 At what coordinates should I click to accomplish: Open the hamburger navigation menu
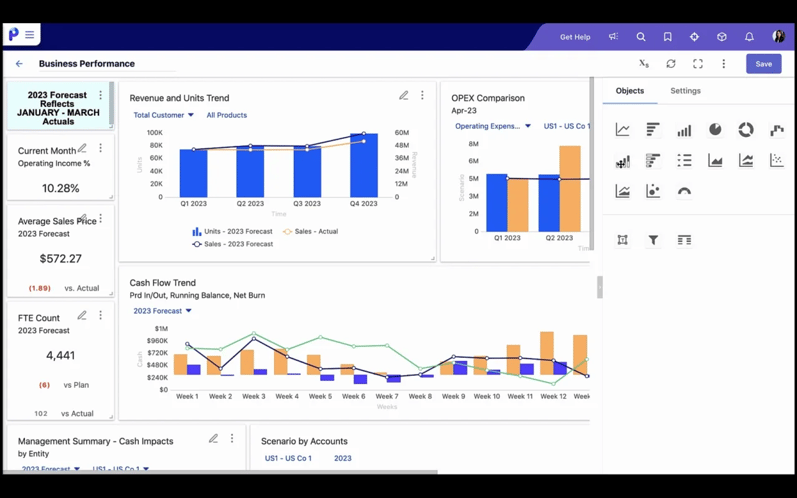30,35
